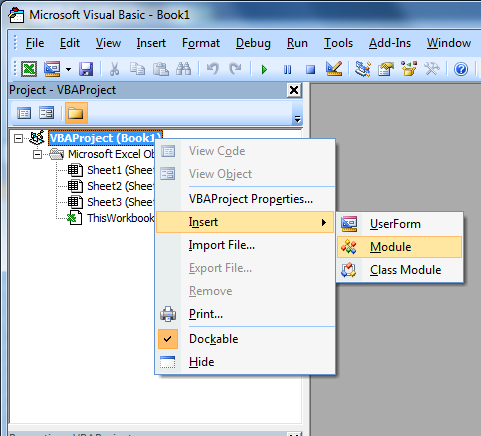
Task: Open the Properties Window toolbar icon
Action: pyautogui.click(x=386, y=69)
